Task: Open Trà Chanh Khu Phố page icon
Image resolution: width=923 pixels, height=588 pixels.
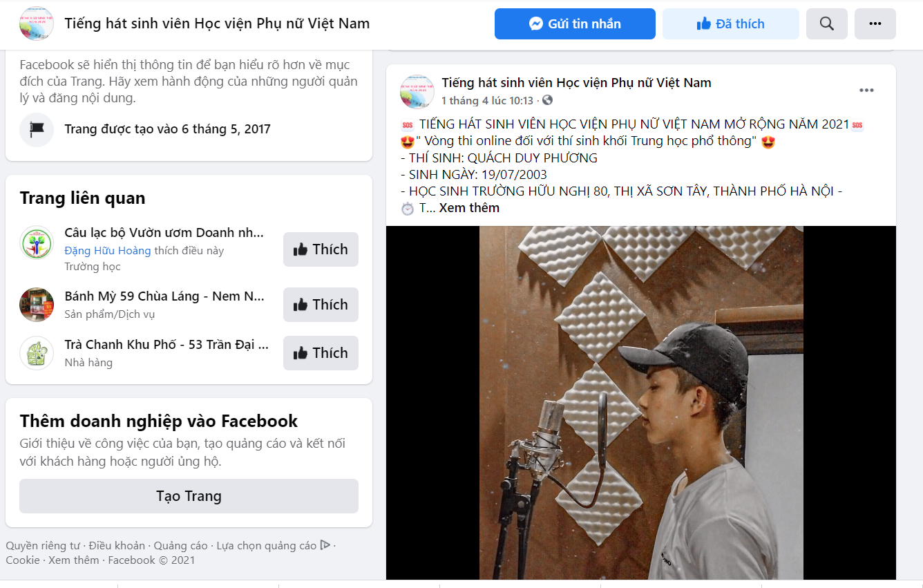Action: (37, 353)
